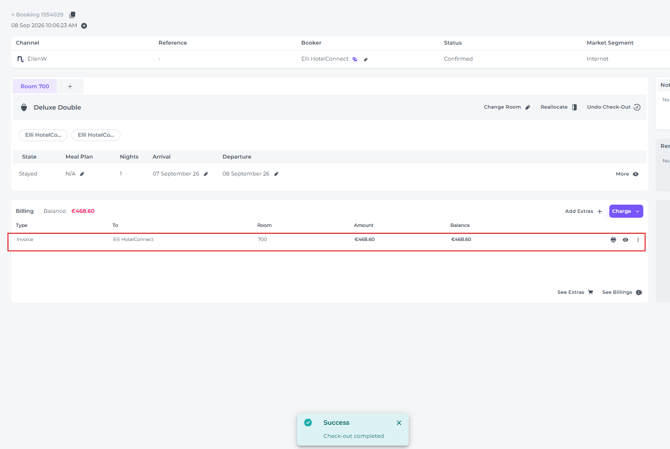
Task: Edit the meal plan pencil icon
Action: [x=82, y=174]
